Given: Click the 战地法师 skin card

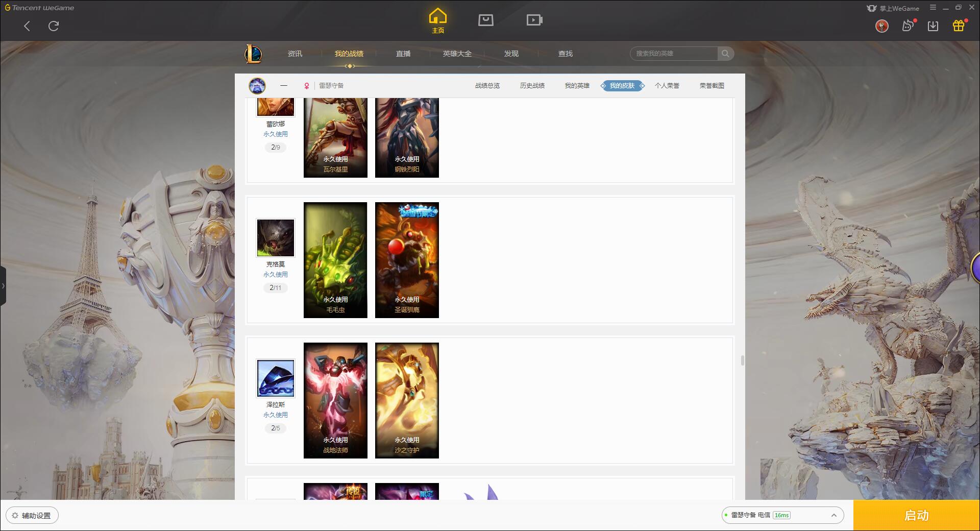Looking at the screenshot, I should coord(335,400).
